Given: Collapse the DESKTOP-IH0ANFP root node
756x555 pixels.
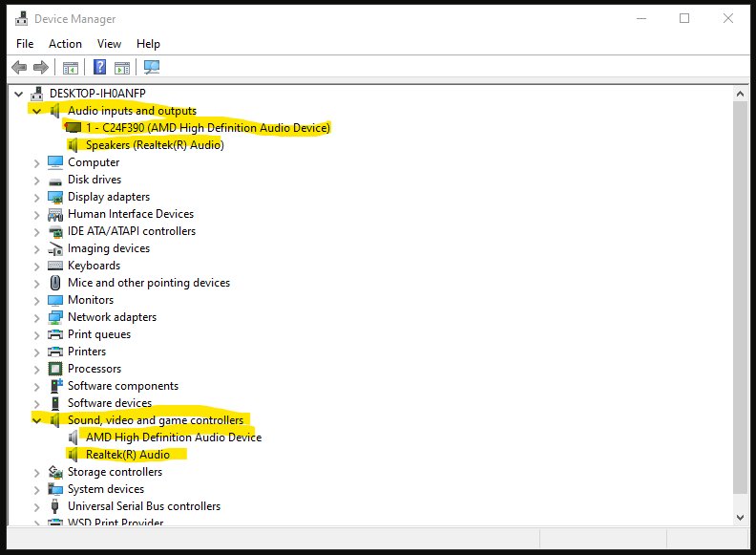Looking at the screenshot, I should click(19, 94).
